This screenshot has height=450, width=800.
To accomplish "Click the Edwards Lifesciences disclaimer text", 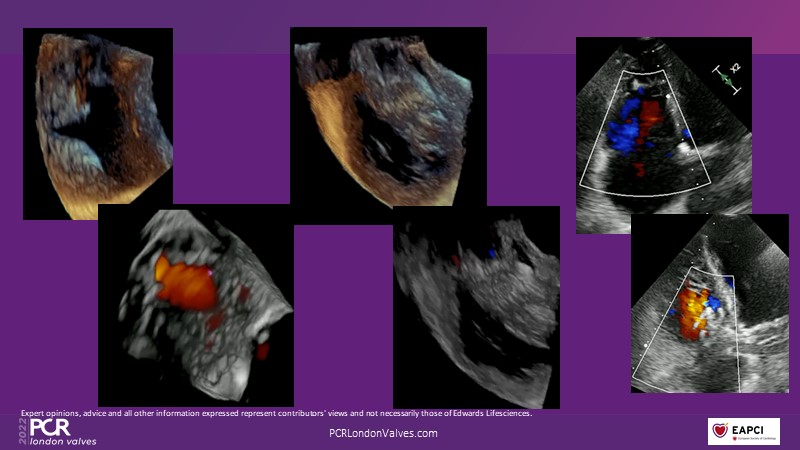I will click(276, 412).
